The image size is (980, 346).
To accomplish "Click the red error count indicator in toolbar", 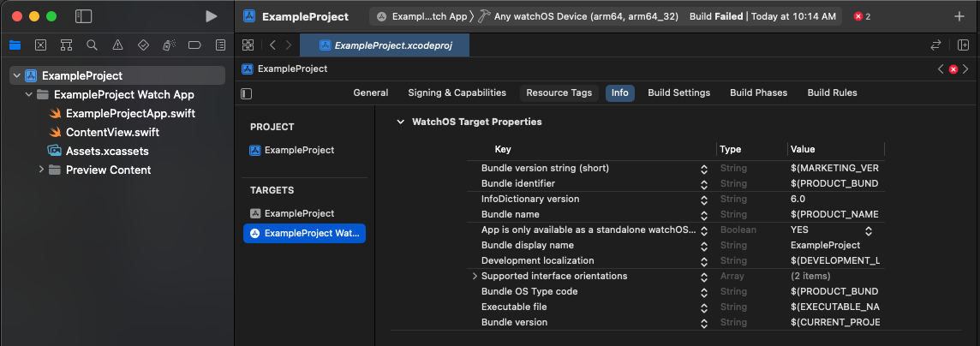I will pos(862,16).
